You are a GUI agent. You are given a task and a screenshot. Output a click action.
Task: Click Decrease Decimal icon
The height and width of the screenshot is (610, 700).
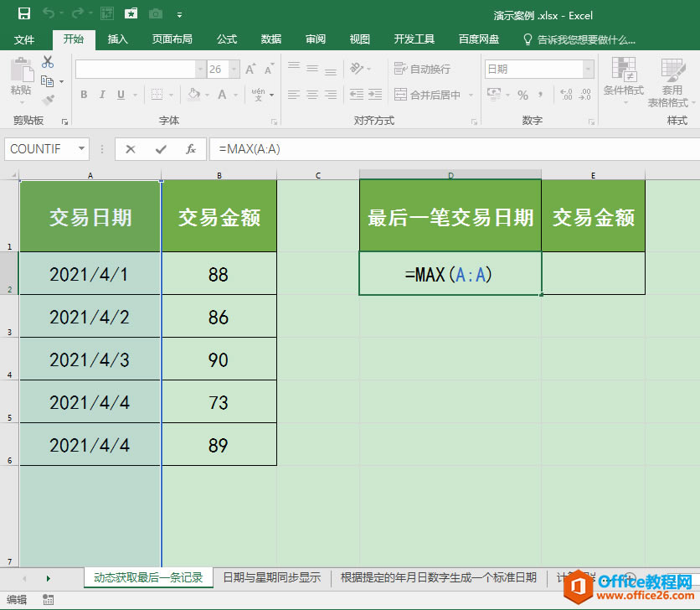point(584,95)
